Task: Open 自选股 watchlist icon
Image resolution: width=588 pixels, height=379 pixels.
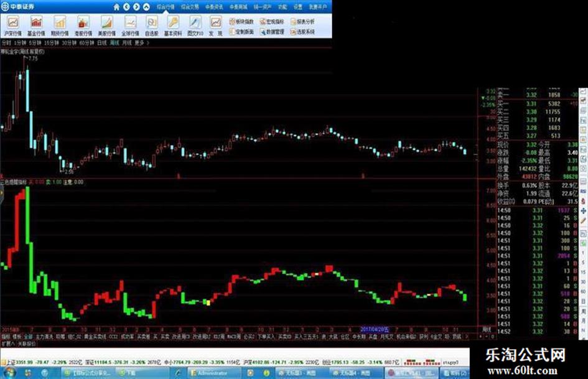Action: coord(152,26)
